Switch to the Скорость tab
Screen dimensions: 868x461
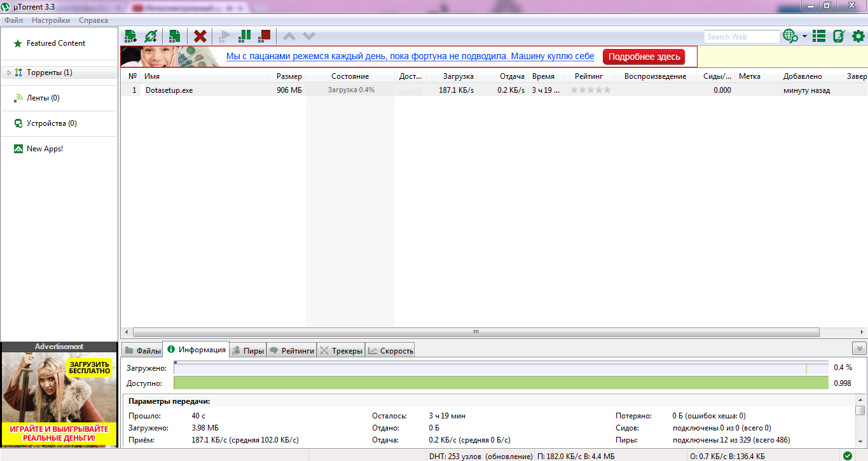tap(390, 350)
